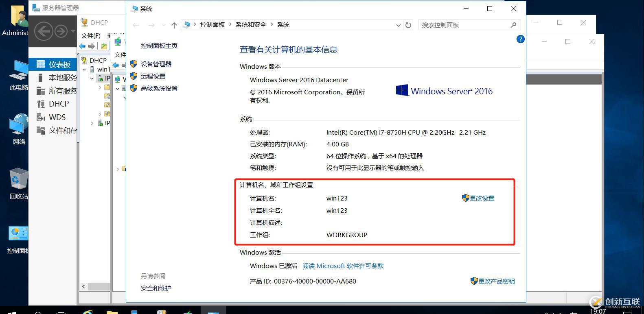Click WORKGROUP workgroup value
Viewport: 644px width, 314px height.
pos(347,235)
